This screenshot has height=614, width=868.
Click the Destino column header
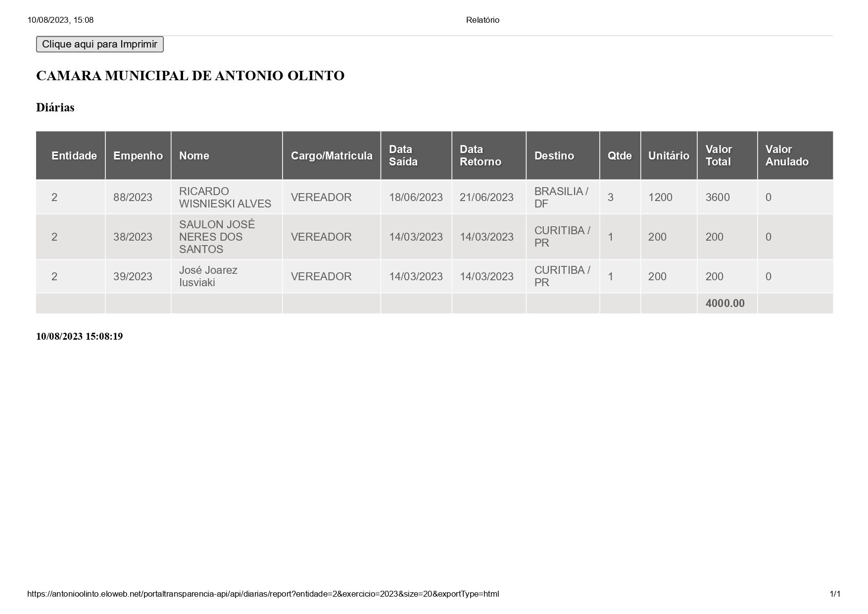tap(554, 155)
